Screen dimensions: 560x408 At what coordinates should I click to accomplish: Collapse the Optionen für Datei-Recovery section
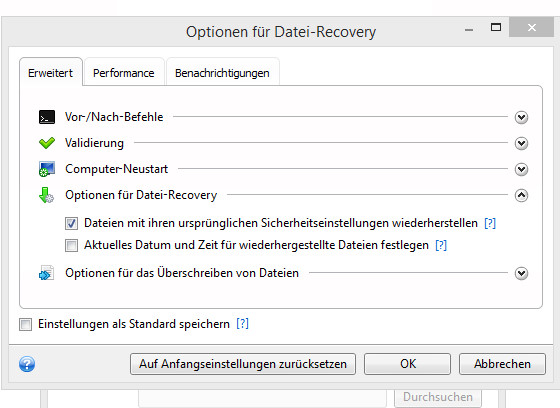click(521, 195)
